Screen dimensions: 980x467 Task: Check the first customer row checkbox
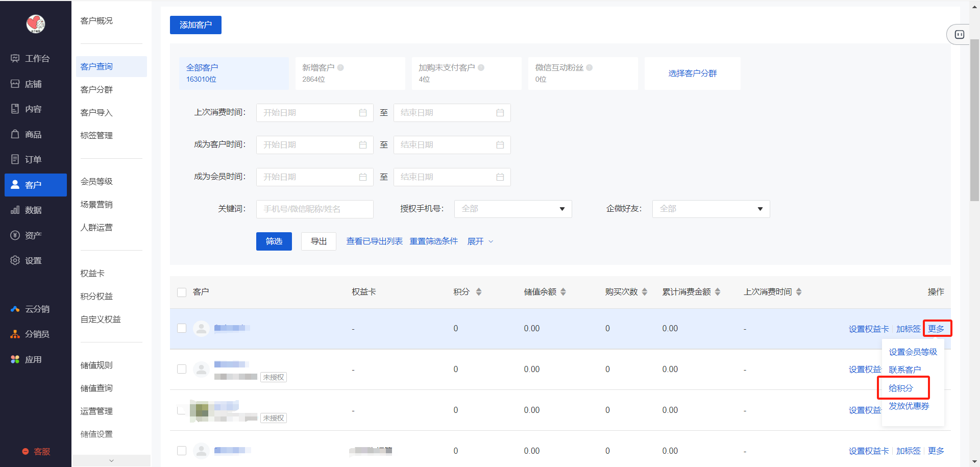click(x=182, y=328)
